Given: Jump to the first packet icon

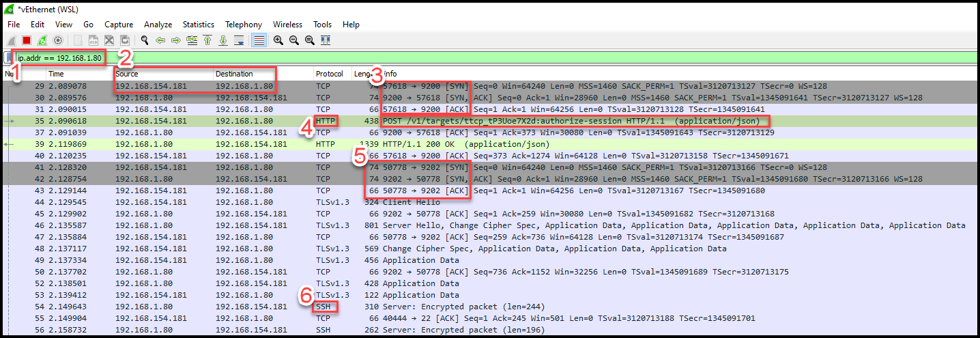Looking at the screenshot, I should click(x=207, y=40).
